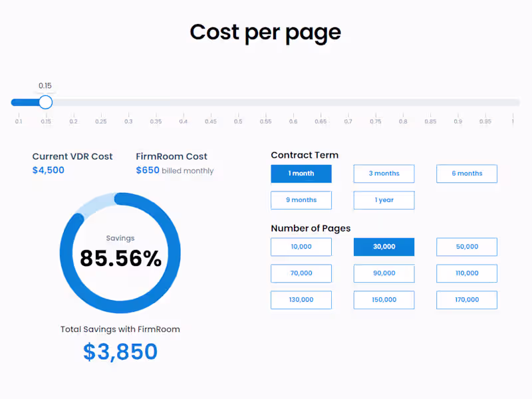Click the 0.6 slider tick label

coord(293,122)
